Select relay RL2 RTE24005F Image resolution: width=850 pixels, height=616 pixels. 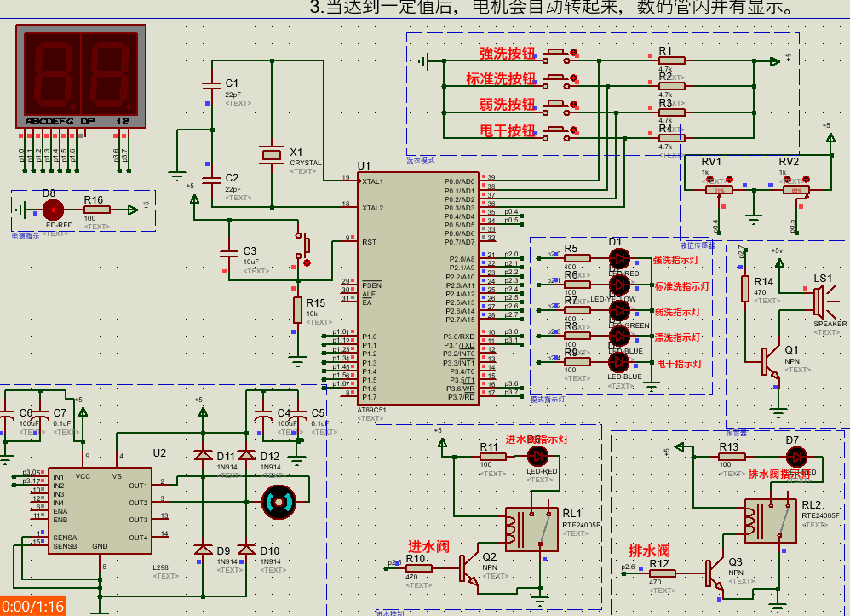coord(770,521)
